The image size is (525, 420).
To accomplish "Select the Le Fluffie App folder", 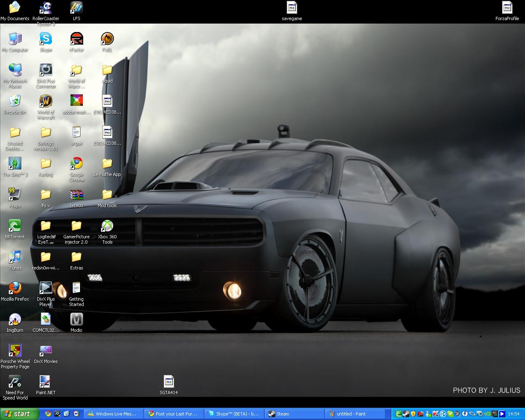I will point(107,167).
